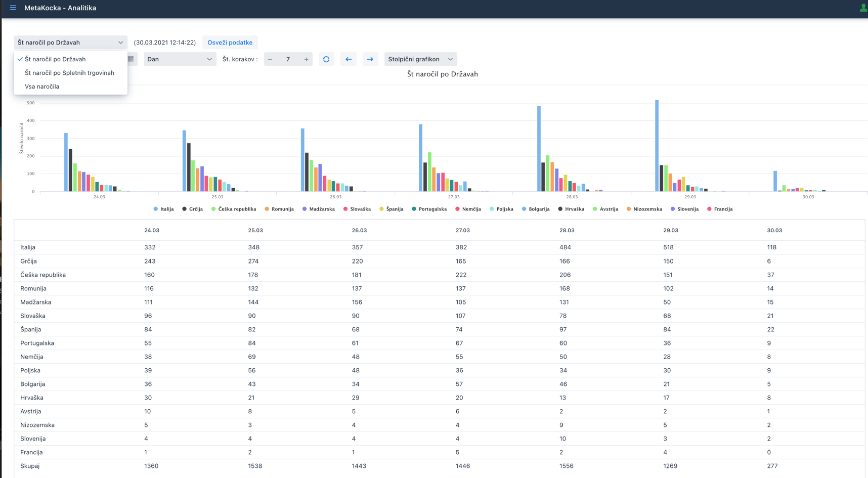This screenshot has height=478, width=868.
Task: Click the Slovenija row label in table
Action: pos(33,439)
